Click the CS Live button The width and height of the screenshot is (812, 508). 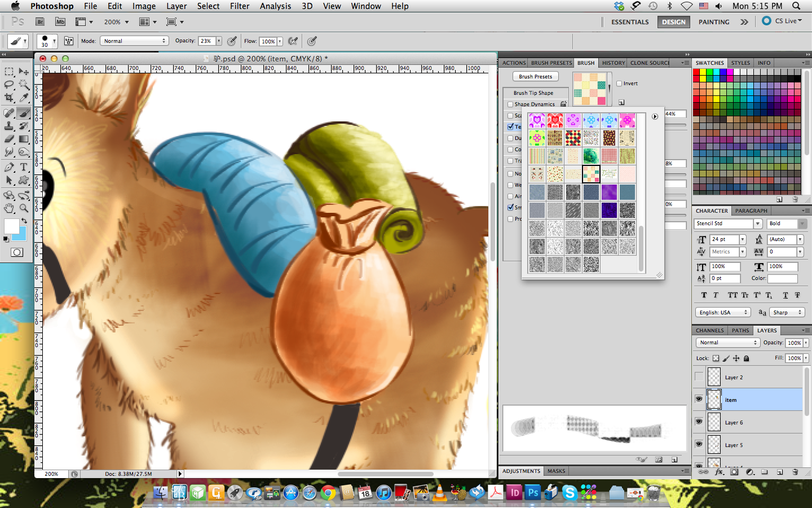coord(782,21)
